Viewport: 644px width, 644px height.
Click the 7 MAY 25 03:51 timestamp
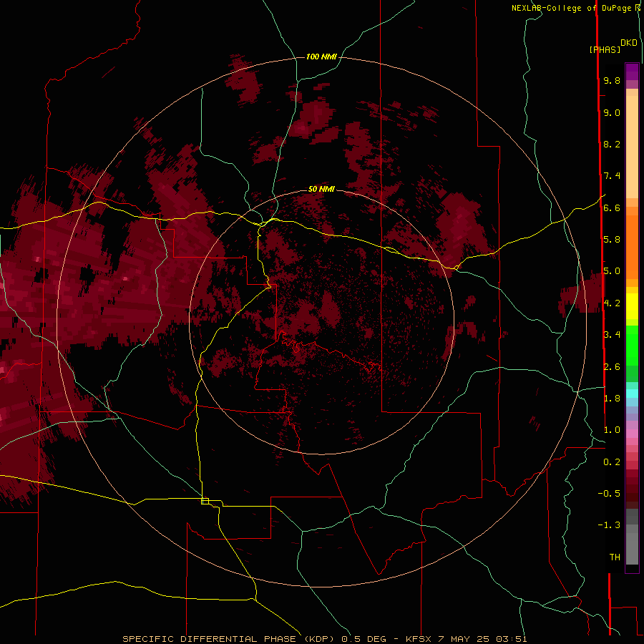pos(483,639)
